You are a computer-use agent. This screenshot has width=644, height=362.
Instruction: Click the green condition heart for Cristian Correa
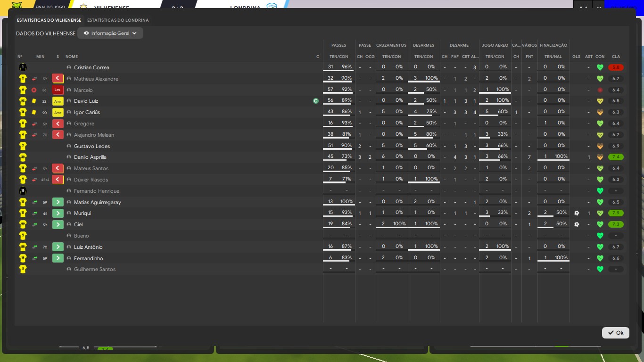(x=600, y=67)
